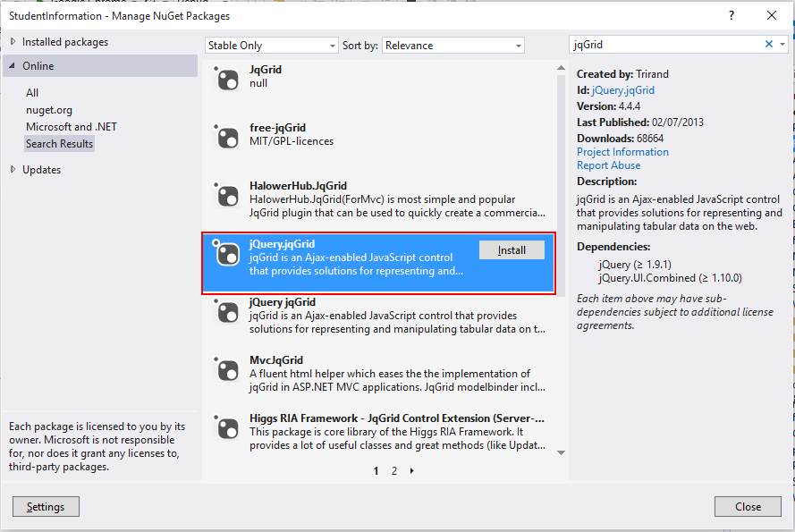Click the Created by: Tirand text

coord(622,74)
